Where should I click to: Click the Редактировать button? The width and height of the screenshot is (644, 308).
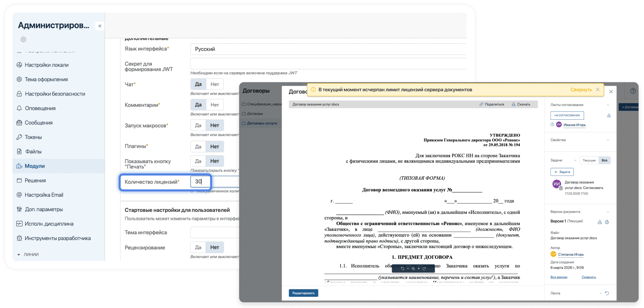point(303,293)
